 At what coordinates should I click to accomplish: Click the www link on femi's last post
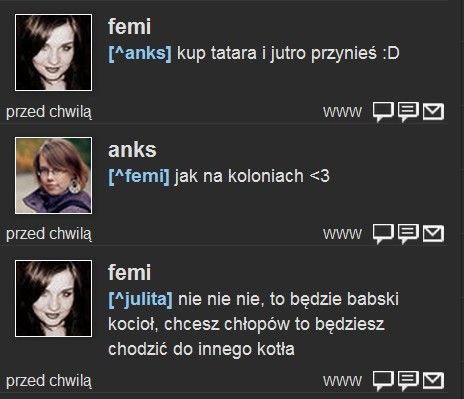coord(342,380)
